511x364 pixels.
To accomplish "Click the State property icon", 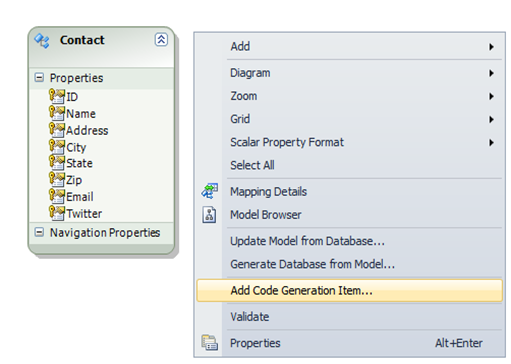I will tap(57, 163).
